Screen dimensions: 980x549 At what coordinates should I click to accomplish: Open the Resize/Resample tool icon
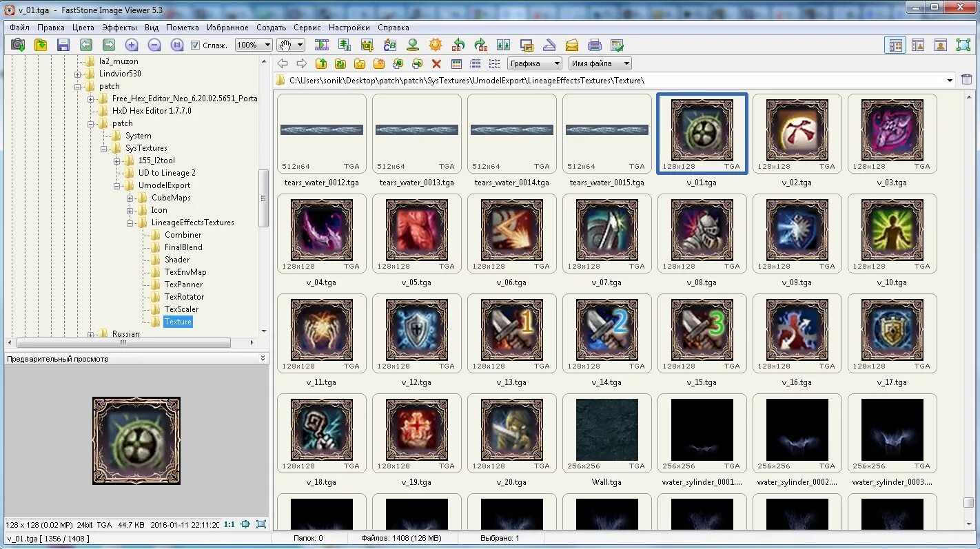(x=345, y=45)
